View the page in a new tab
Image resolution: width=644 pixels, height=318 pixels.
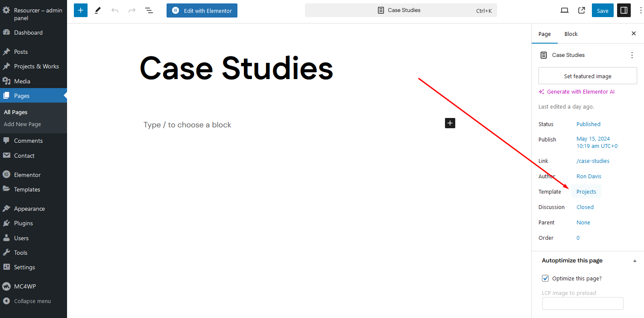click(582, 10)
